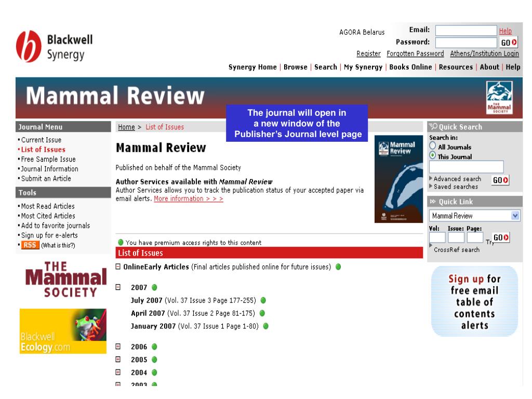
Task: Click the Issue input field in Quick Link
Action: (x=456, y=237)
